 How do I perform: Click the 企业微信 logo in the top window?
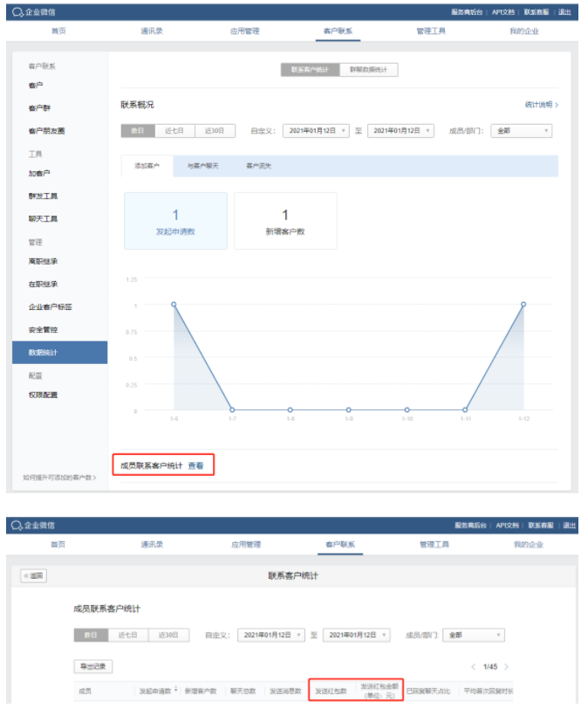click(33, 12)
